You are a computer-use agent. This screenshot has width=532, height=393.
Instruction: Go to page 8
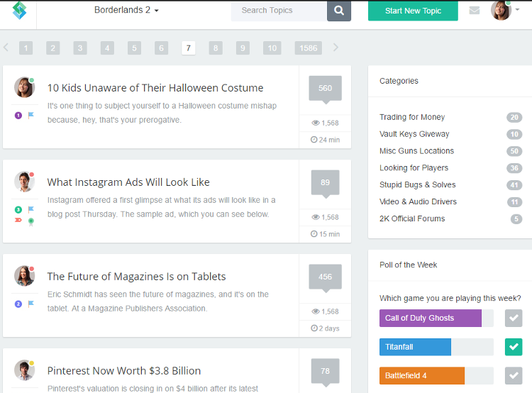coord(215,48)
